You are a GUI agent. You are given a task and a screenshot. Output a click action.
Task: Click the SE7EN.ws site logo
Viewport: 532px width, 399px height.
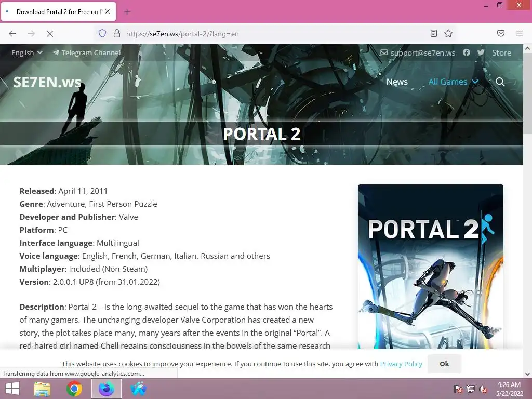47,82
